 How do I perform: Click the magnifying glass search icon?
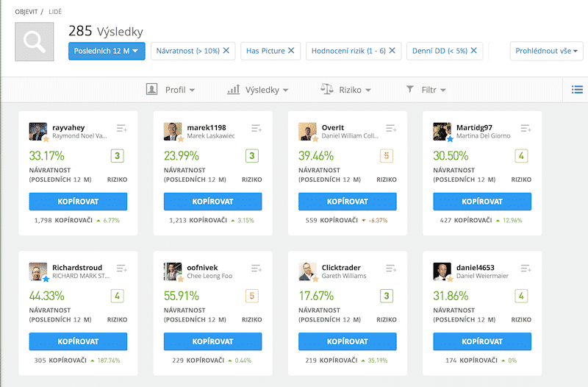click(34, 42)
